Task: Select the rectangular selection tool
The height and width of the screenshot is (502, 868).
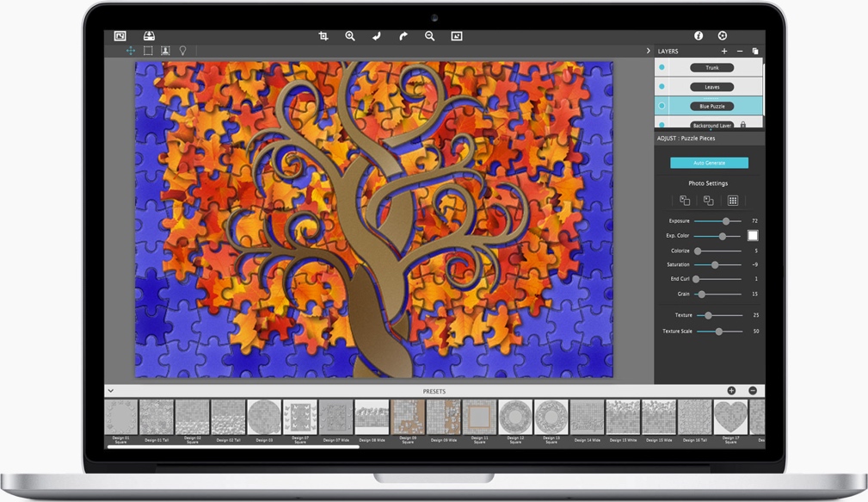Action: [148, 51]
